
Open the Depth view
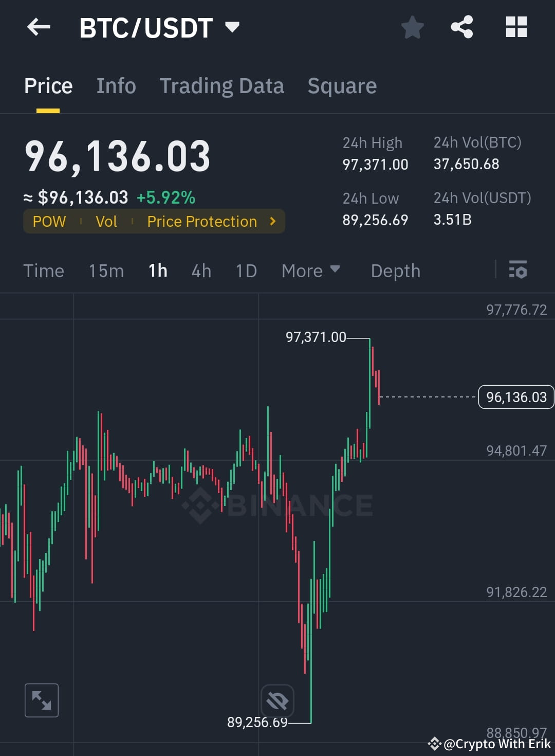point(395,270)
